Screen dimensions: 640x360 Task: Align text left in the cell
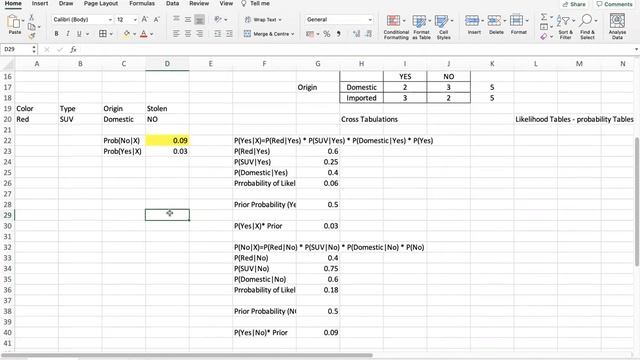pos(176,34)
